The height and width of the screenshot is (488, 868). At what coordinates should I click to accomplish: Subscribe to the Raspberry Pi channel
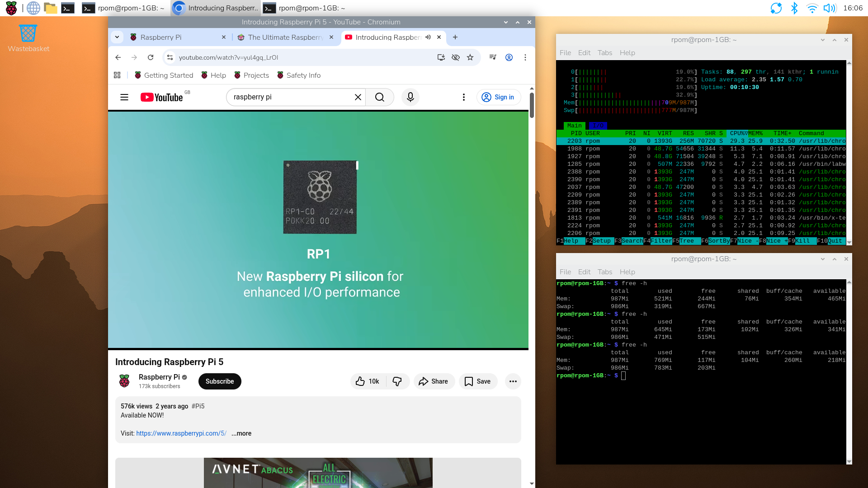(x=219, y=381)
